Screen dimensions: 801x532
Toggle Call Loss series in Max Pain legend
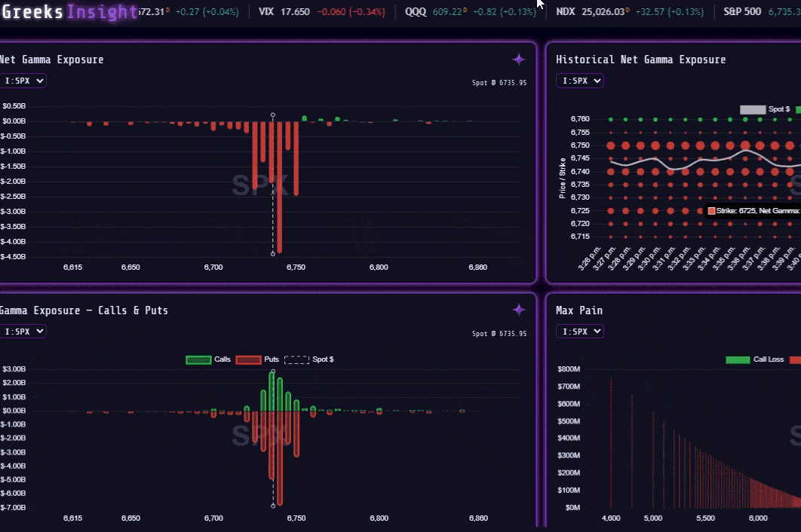(x=769, y=359)
